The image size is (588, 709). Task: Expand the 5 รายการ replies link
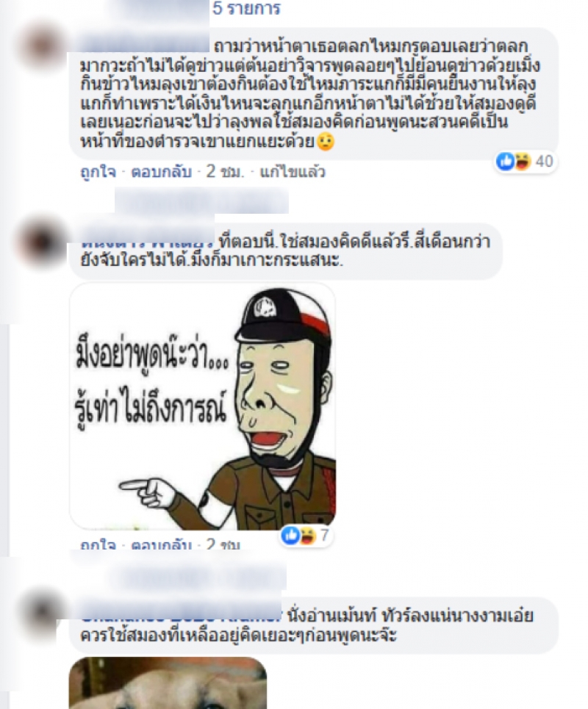(x=246, y=8)
